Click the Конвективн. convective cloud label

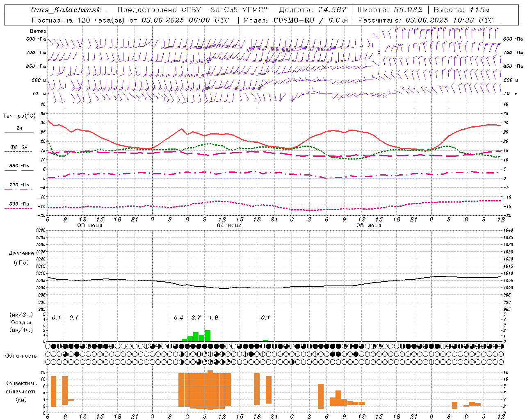pos(21,383)
